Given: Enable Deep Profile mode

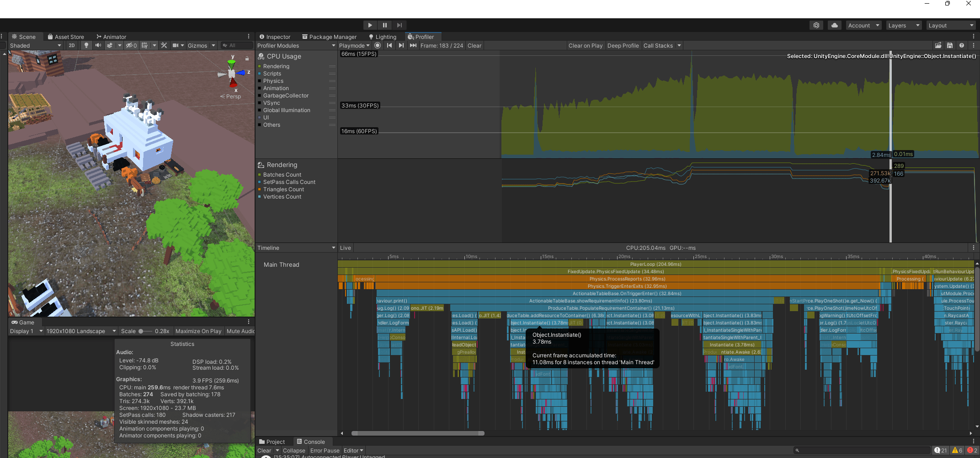Looking at the screenshot, I should click(x=623, y=45).
